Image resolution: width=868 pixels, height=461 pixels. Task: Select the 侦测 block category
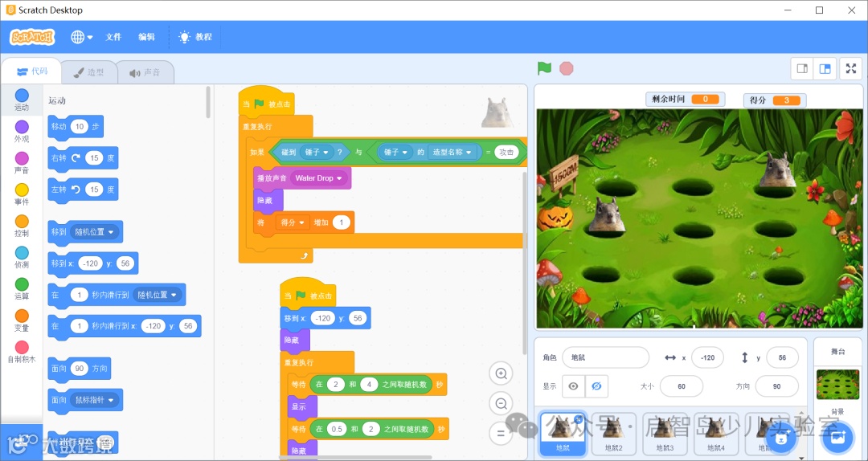(x=22, y=258)
